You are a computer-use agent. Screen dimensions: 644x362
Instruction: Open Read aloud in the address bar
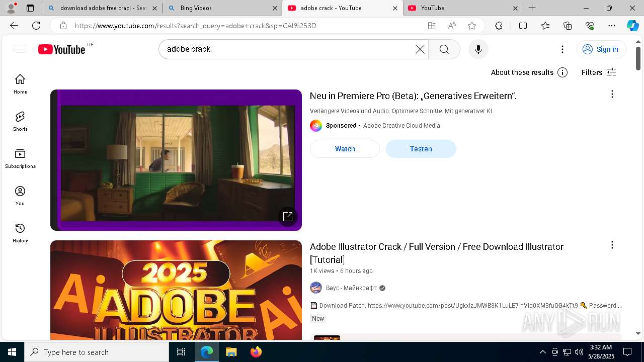tap(452, 26)
